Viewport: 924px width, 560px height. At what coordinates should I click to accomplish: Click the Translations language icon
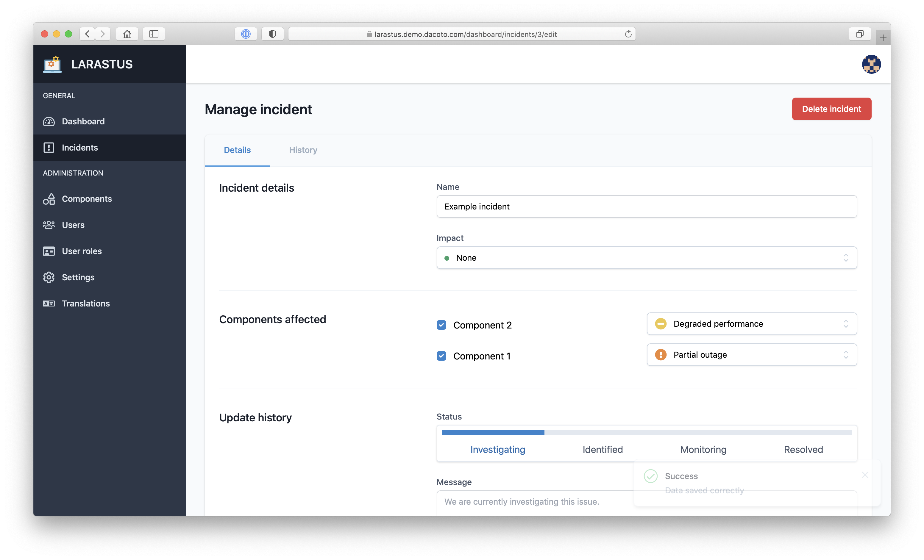click(x=49, y=304)
